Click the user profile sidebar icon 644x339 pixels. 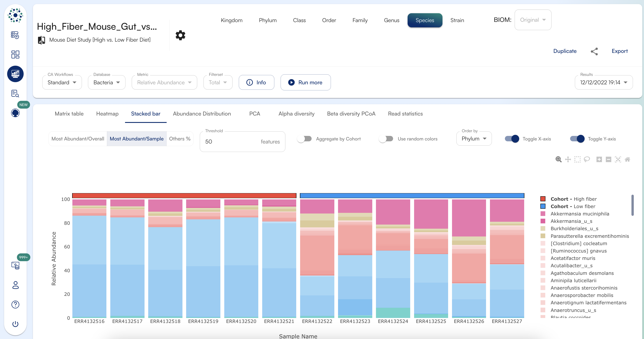click(x=15, y=285)
